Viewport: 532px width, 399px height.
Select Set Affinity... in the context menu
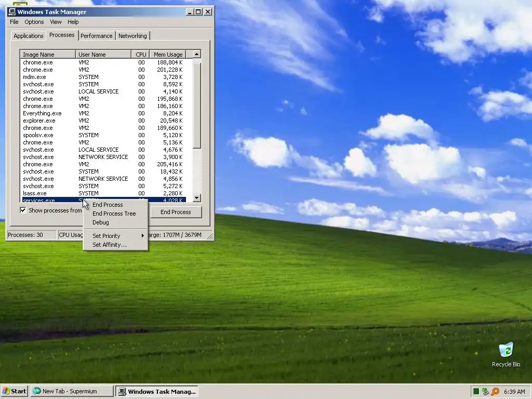click(x=115, y=245)
